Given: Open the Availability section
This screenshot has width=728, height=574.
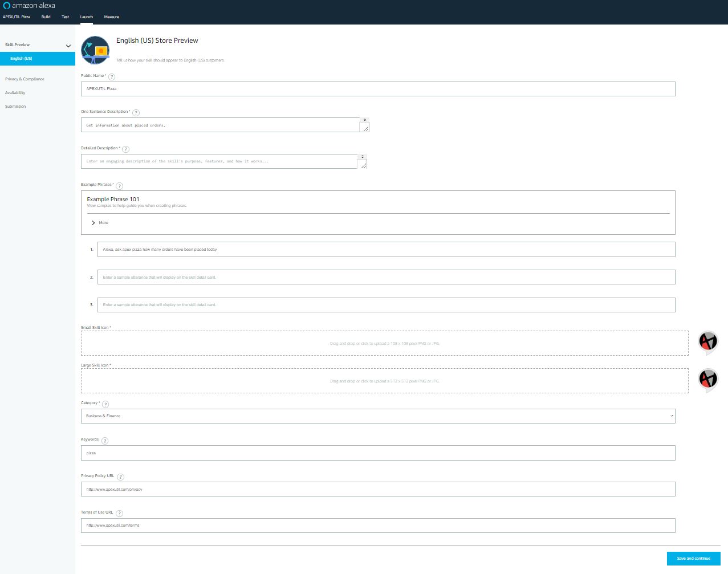Looking at the screenshot, I should click(15, 93).
